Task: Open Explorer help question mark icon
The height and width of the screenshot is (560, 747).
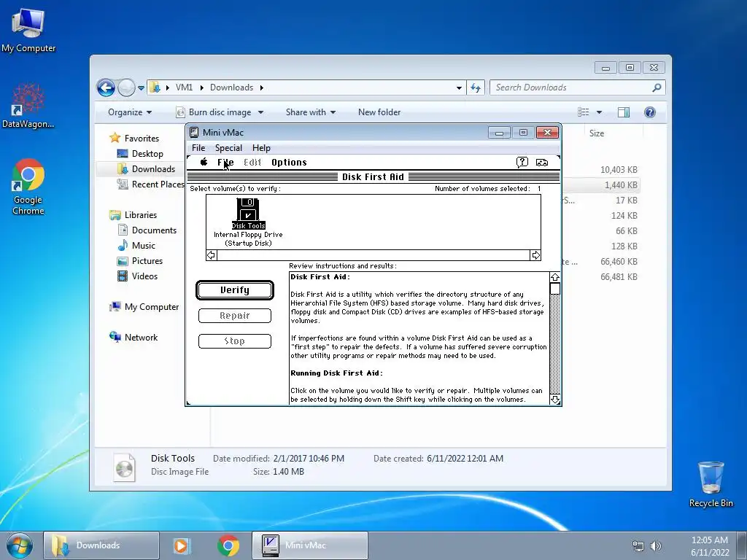Action: [650, 112]
